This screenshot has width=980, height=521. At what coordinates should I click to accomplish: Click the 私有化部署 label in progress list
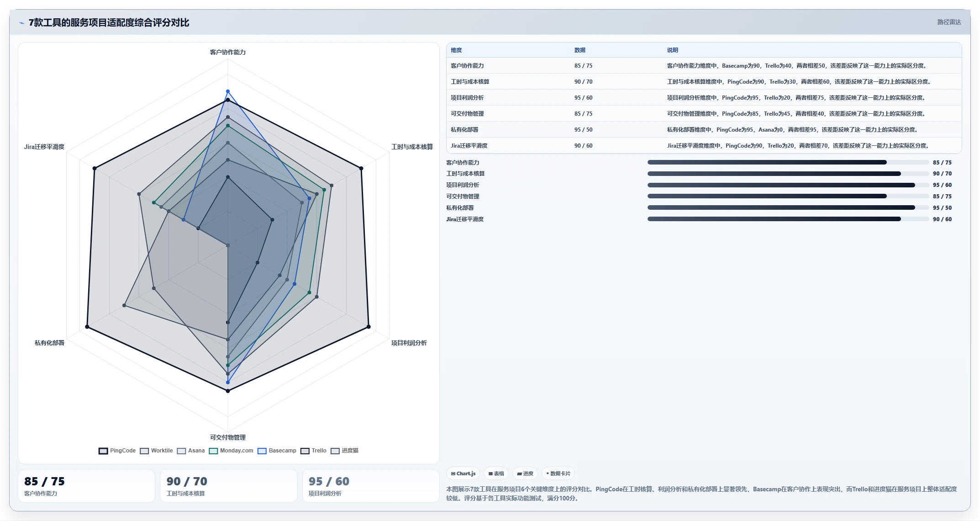click(460, 208)
